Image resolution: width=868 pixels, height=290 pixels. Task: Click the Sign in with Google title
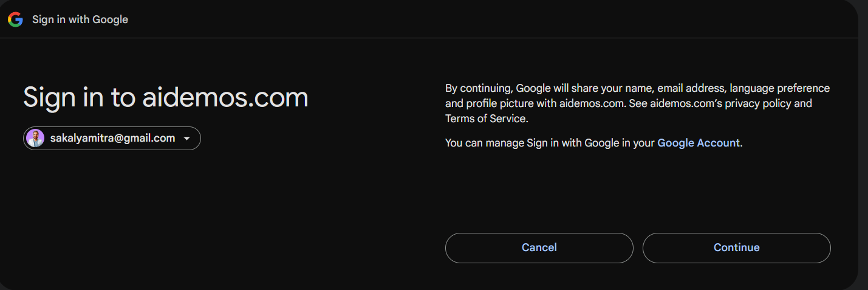(x=80, y=19)
